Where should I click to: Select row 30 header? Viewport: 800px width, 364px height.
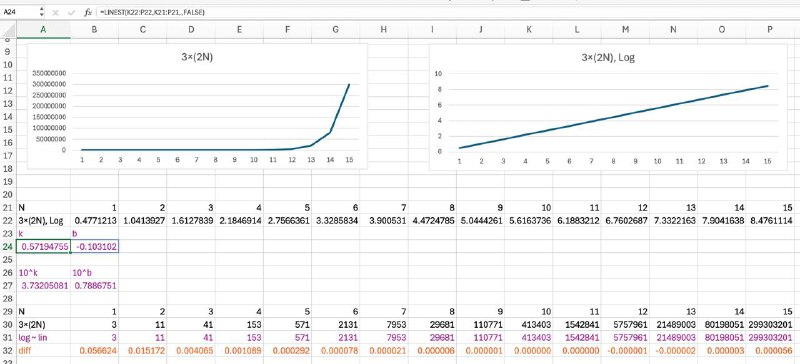8,324
